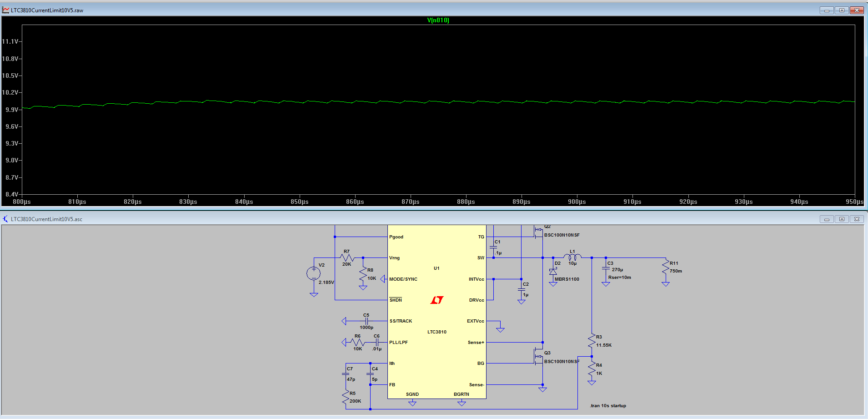Click the EXTVcc pin label
The image size is (868, 419).
(476, 321)
